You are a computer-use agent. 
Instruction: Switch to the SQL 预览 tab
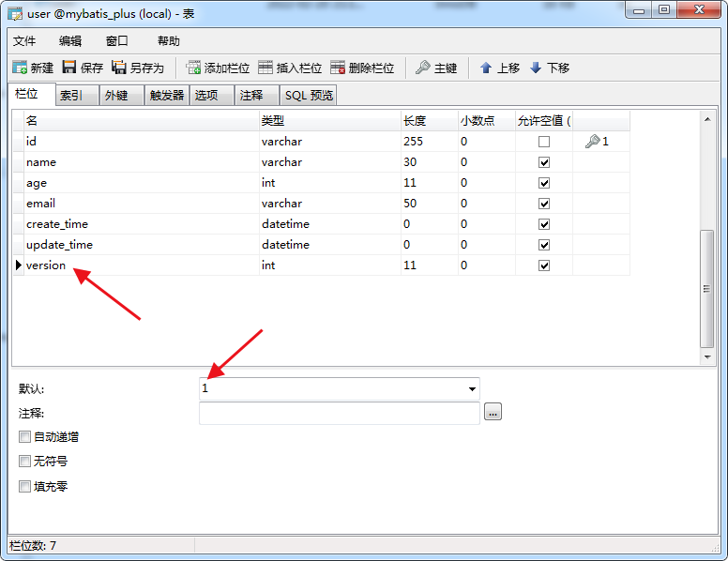[x=309, y=95]
